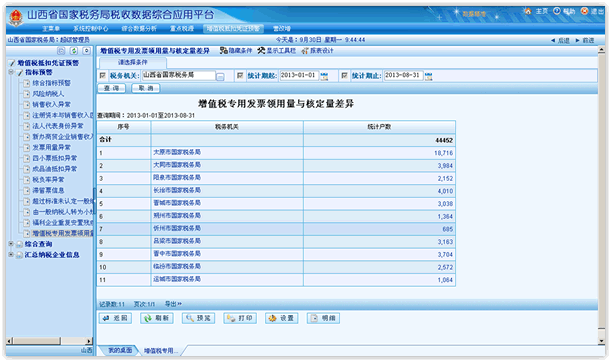Switch to 我的桌面 bottom tab
This screenshot has width=611, height=362.
click(x=120, y=350)
